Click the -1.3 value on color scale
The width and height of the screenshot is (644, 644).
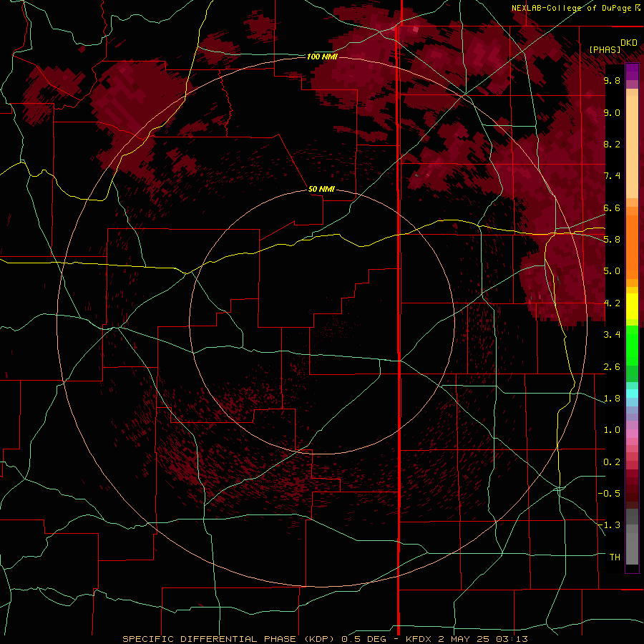(x=610, y=525)
